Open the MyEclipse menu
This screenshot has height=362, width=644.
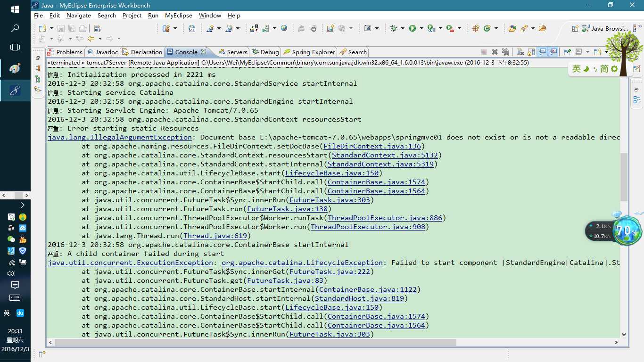pos(179,16)
